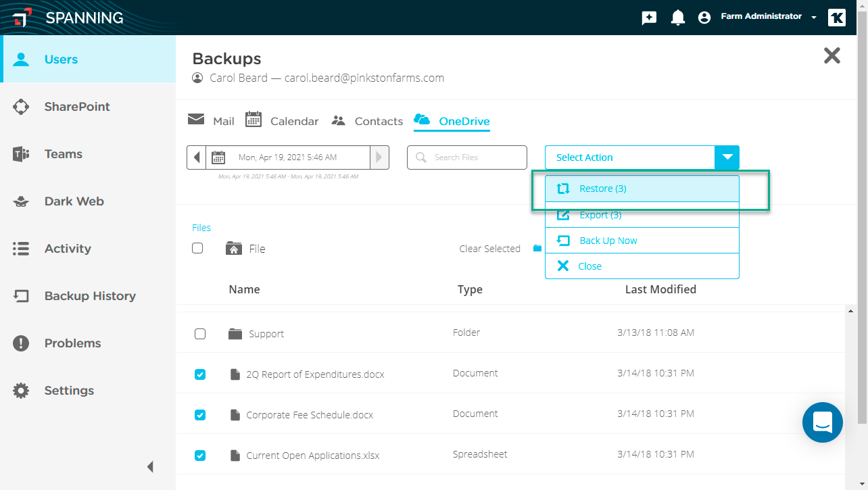Image resolution: width=868 pixels, height=490 pixels.
Task: Click the Settings gear icon
Action: (21, 390)
